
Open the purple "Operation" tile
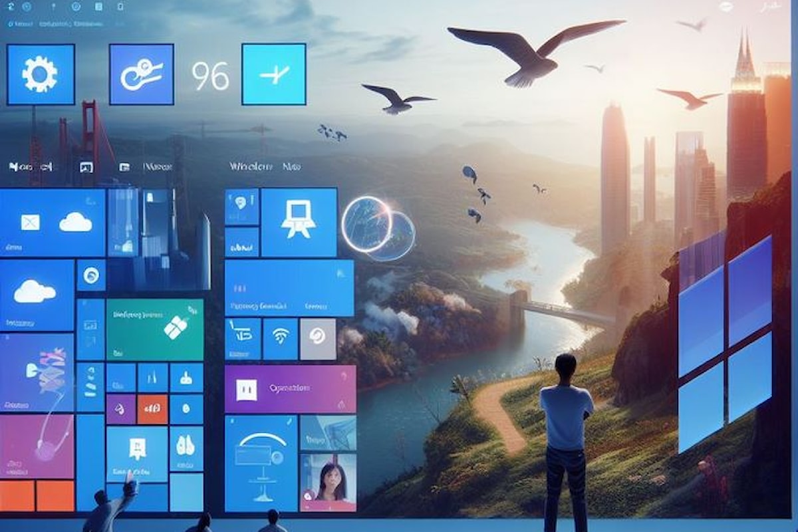click(x=291, y=388)
